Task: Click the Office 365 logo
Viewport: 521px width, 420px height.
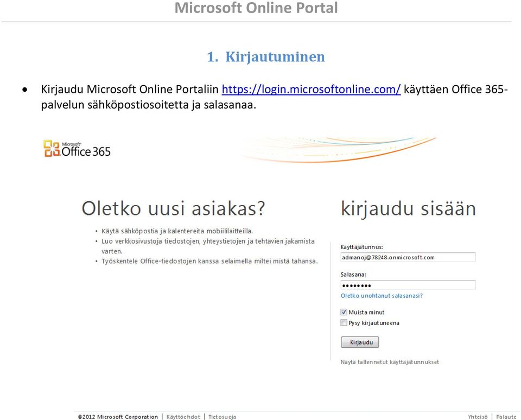Action: click(x=77, y=149)
